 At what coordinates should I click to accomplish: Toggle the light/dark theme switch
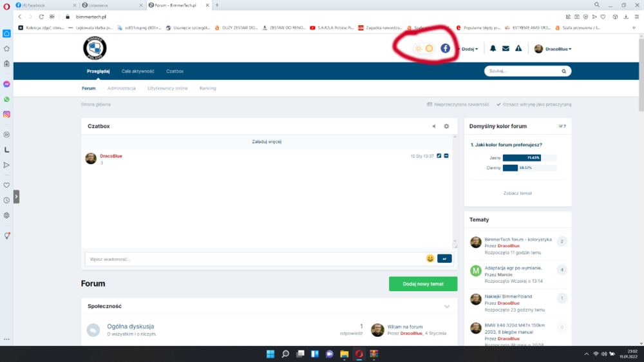[x=424, y=48]
